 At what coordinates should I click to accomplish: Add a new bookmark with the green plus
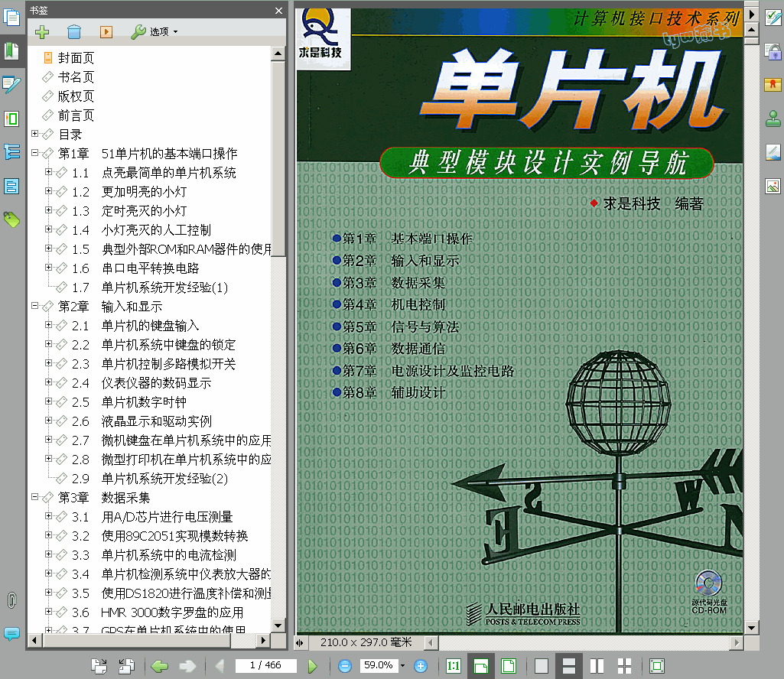(42, 31)
